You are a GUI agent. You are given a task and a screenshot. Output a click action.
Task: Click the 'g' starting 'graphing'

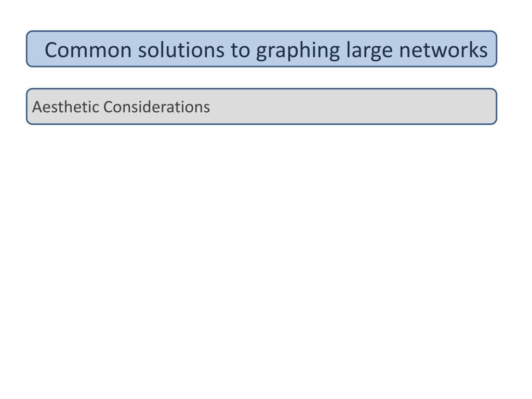[262, 54]
